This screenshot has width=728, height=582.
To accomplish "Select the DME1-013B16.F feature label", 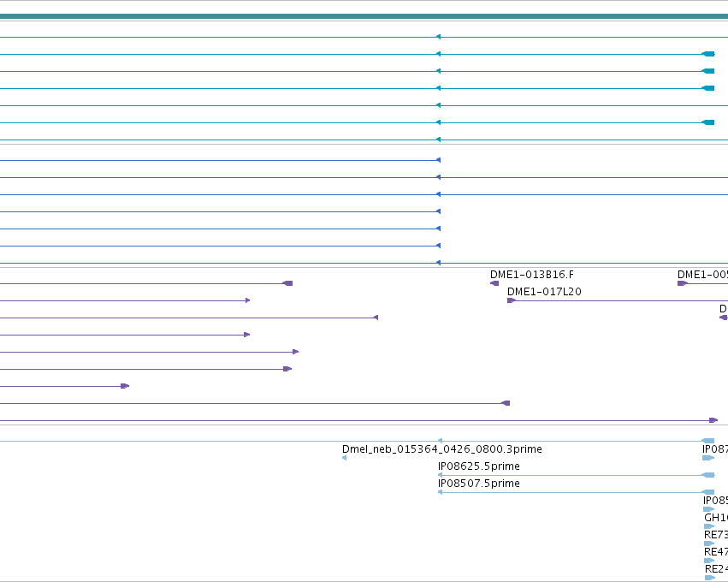I will (x=531, y=275).
